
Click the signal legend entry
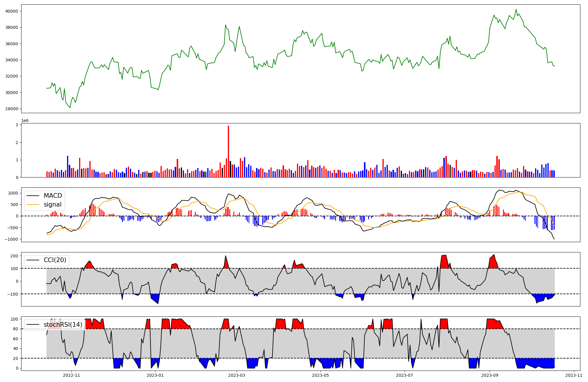click(x=53, y=205)
